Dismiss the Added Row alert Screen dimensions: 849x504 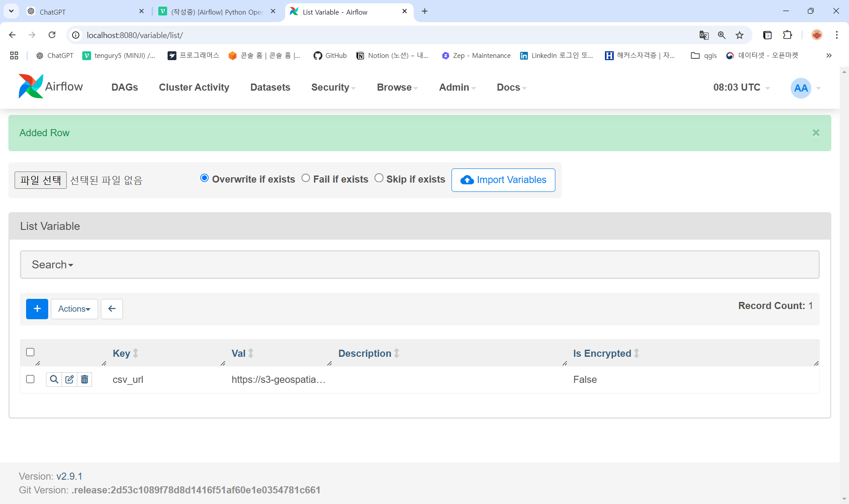[x=816, y=133]
